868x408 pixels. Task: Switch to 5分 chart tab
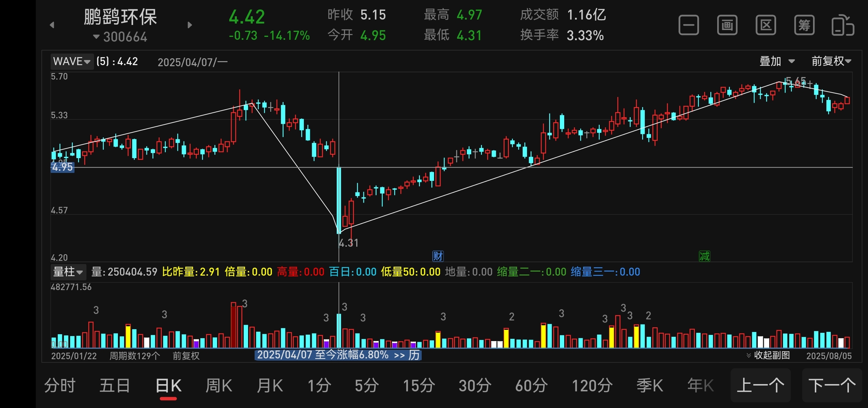(367, 386)
